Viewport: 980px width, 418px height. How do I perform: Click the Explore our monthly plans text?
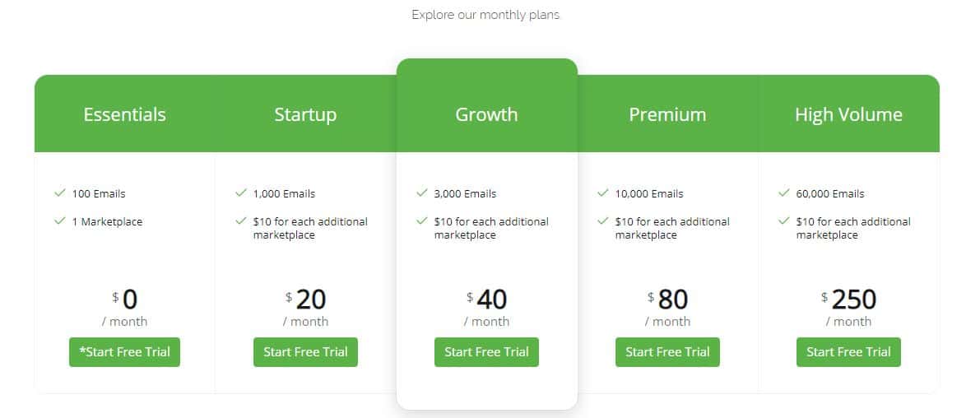tap(485, 15)
